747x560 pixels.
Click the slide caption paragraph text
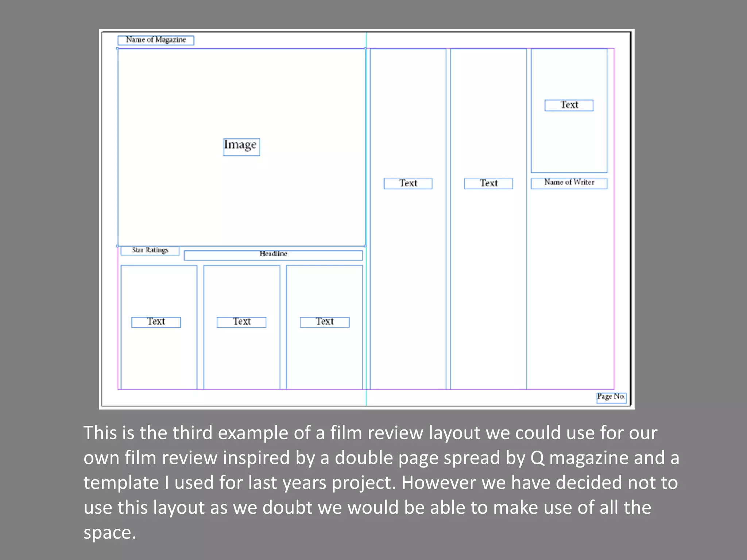coord(381,482)
